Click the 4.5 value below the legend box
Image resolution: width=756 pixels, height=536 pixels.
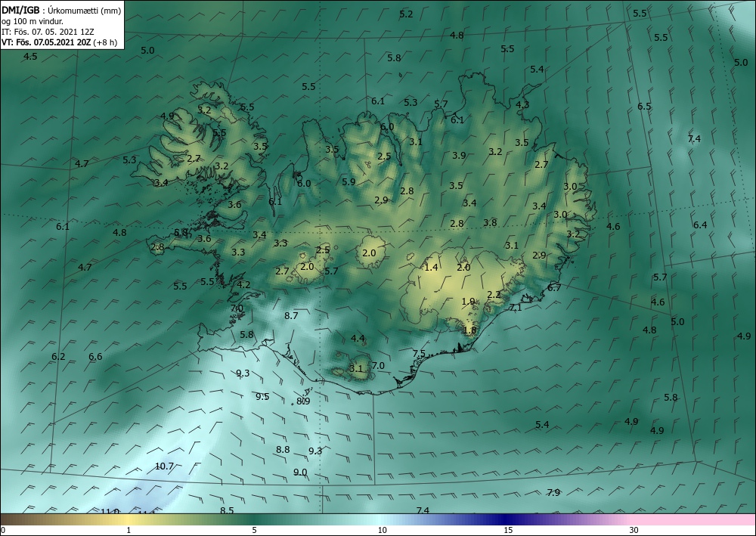coord(30,57)
